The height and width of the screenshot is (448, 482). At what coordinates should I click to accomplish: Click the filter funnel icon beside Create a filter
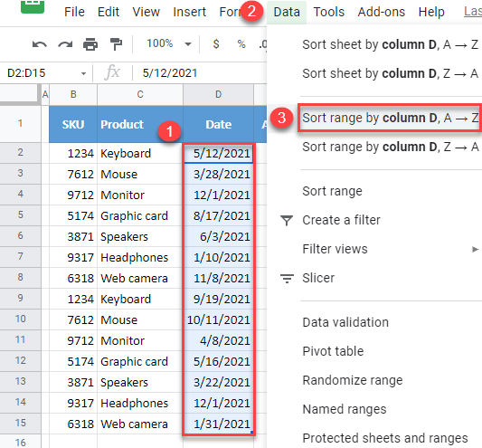click(x=287, y=220)
